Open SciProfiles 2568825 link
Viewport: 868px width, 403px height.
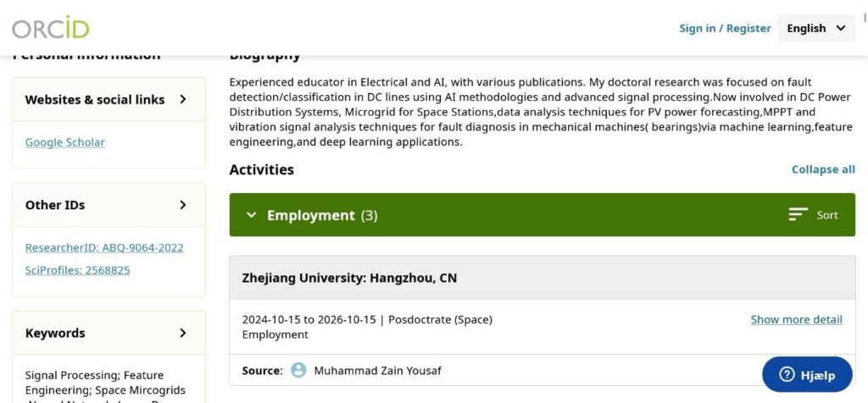click(x=77, y=270)
